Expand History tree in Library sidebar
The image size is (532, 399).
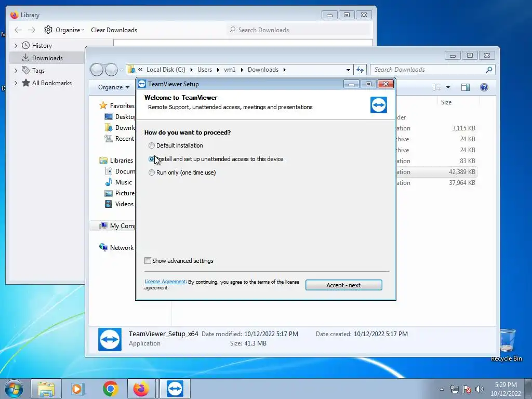(x=16, y=45)
